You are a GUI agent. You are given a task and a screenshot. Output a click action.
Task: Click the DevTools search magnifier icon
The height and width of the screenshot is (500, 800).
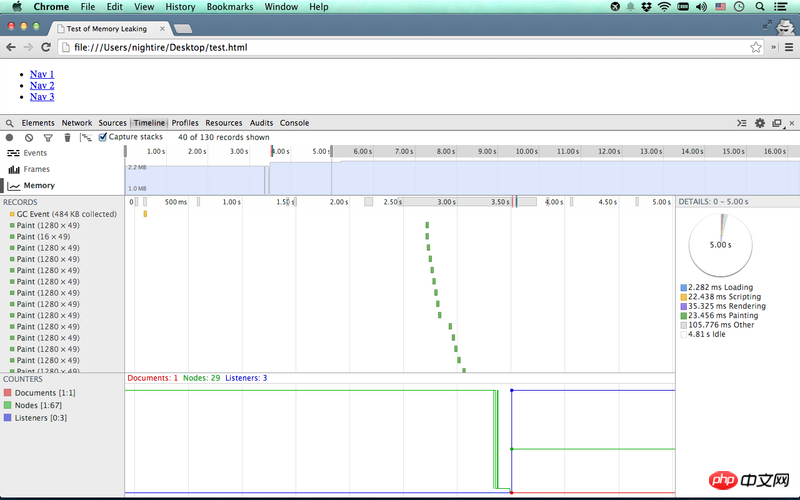10,123
